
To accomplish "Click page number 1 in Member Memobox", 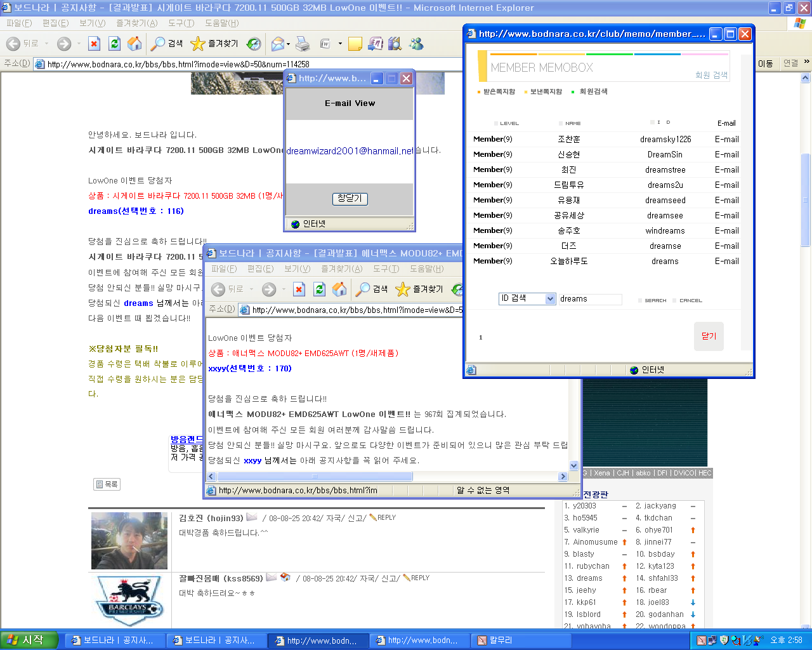I will coord(480,337).
